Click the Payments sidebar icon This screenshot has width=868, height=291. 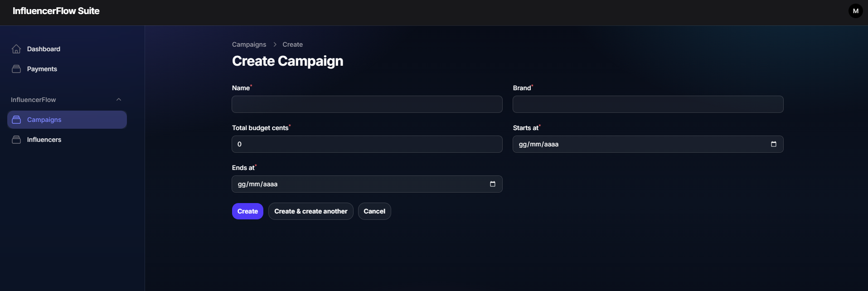[16, 69]
